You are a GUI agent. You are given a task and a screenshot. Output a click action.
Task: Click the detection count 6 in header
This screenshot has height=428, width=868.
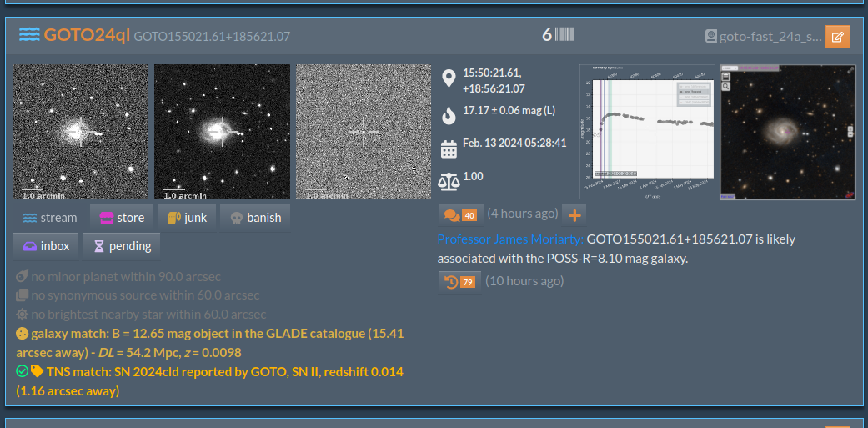click(547, 35)
